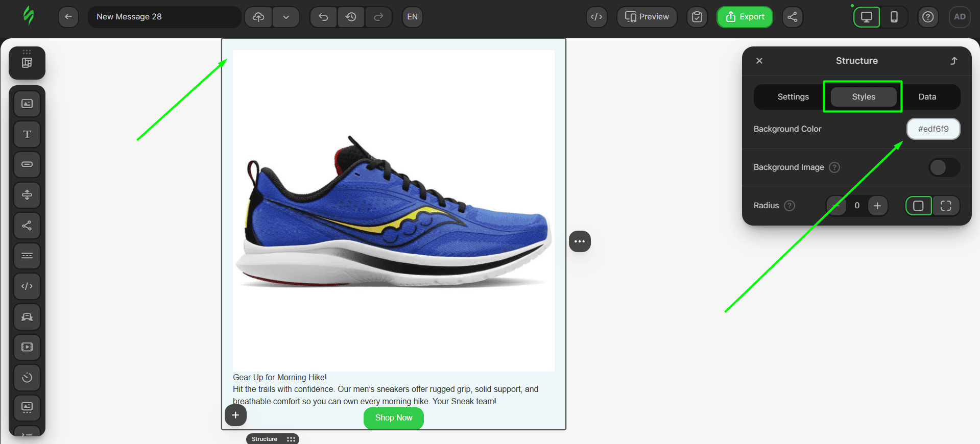
Task: Select the Timer block tool
Action: pos(27,378)
